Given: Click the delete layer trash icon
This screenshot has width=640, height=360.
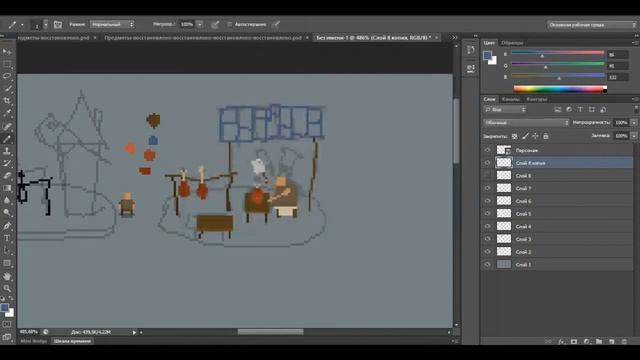Looking at the screenshot, I should coord(624,341).
